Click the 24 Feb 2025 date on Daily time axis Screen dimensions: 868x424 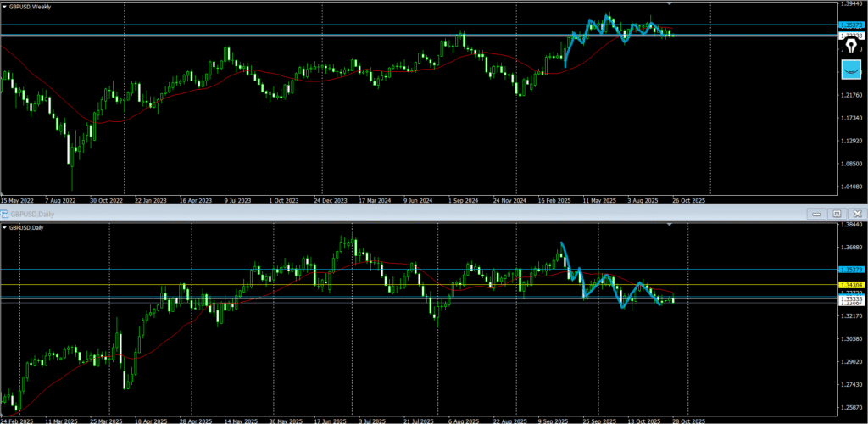click(15, 421)
